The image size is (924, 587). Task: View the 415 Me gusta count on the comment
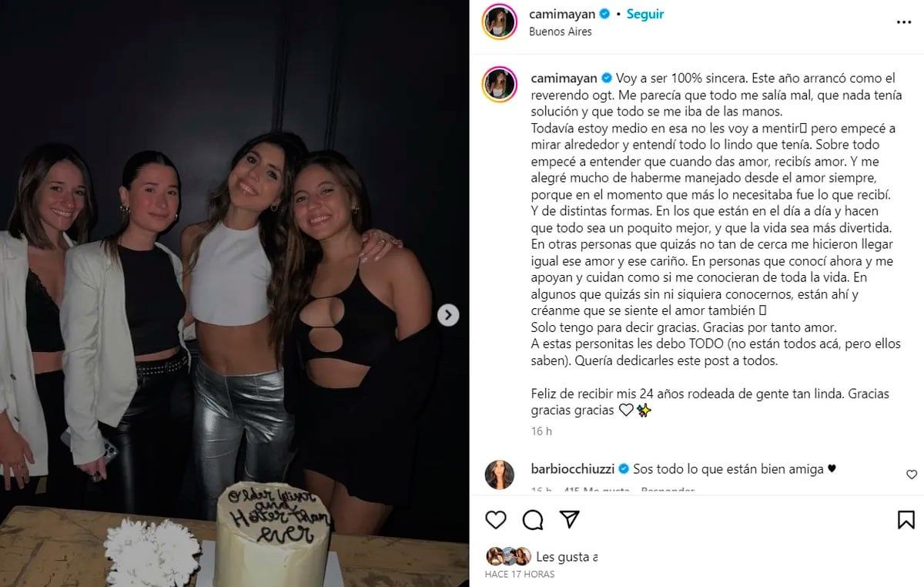point(598,491)
